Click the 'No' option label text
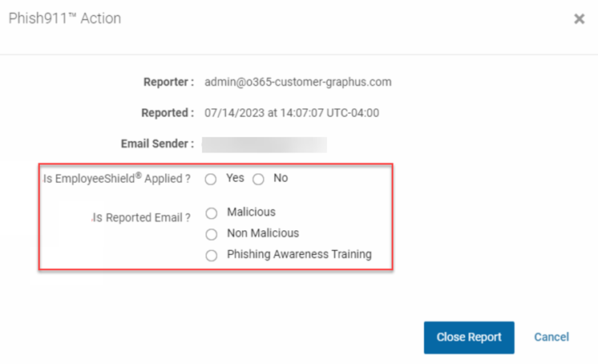Viewport: 598px width, 364px height. 281,178
